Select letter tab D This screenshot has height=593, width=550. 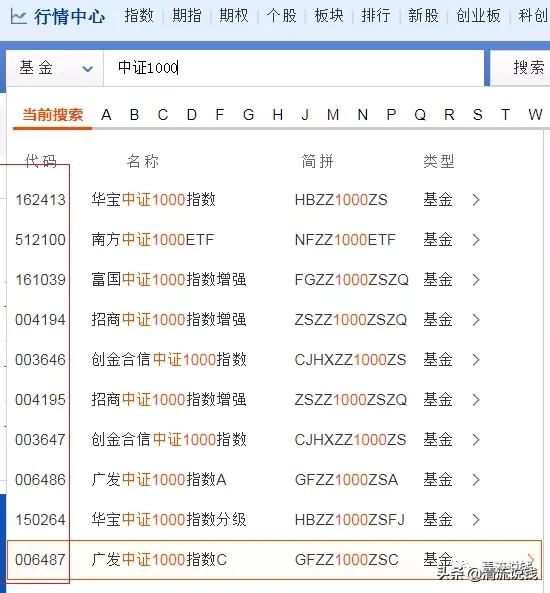click(192, 115)
